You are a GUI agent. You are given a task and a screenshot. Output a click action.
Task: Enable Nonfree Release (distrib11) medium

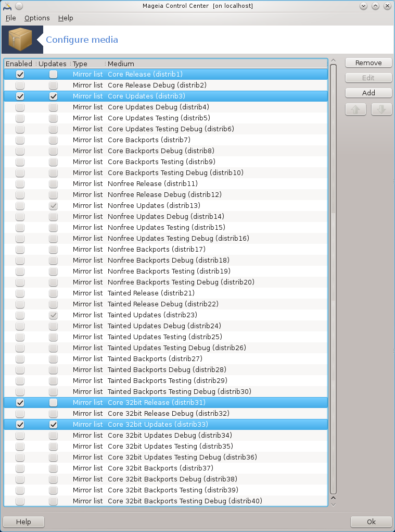(x=20, y=183)
